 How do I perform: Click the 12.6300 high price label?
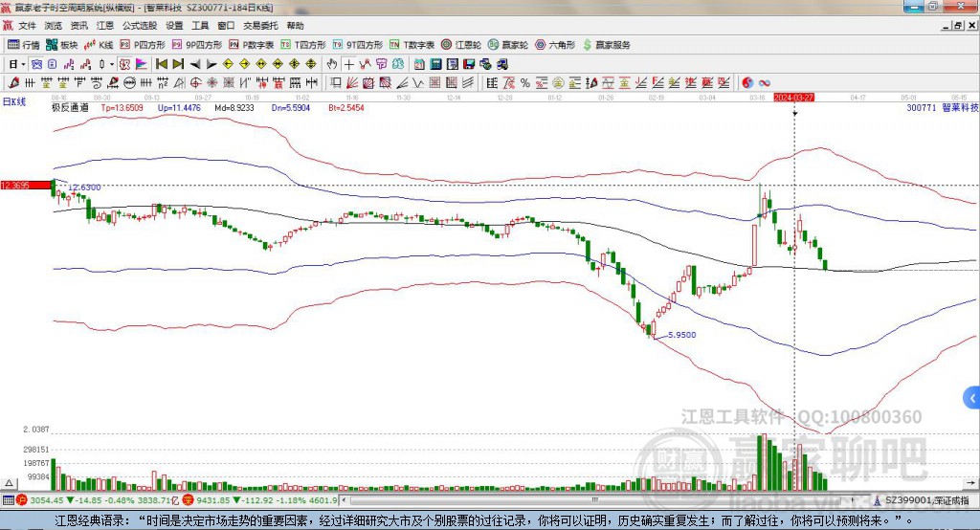click(x=84, y=188)
